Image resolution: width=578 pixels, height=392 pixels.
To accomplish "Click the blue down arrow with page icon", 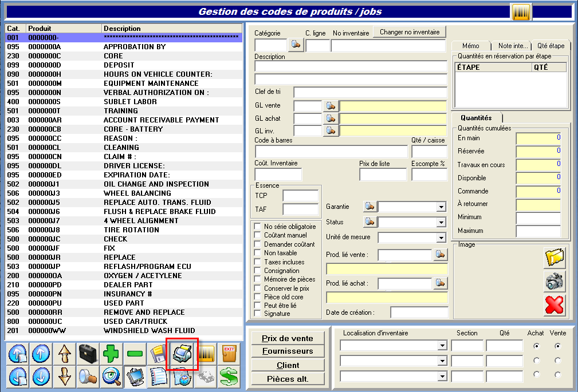I will 18,377.
